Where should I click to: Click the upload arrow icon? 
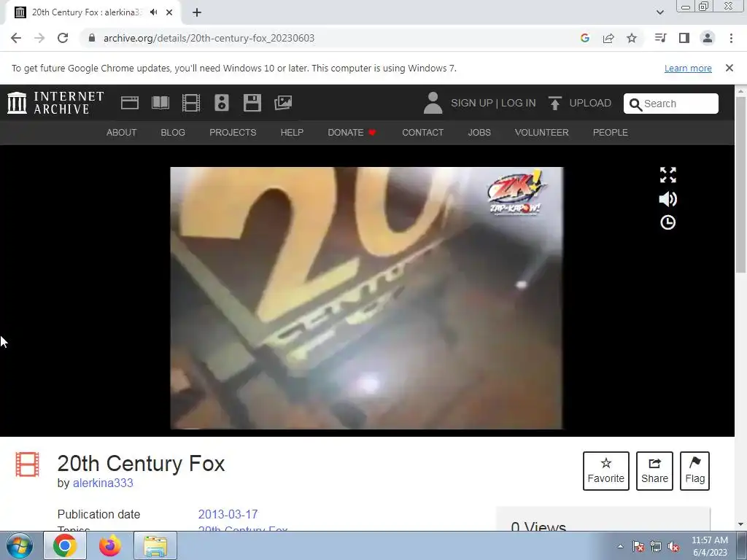[x=554, y=103]
